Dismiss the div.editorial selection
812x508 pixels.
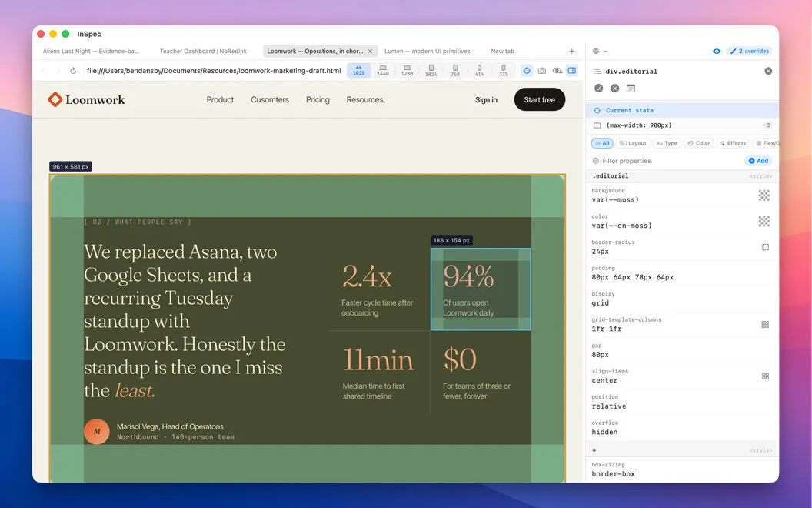(768, 71)
